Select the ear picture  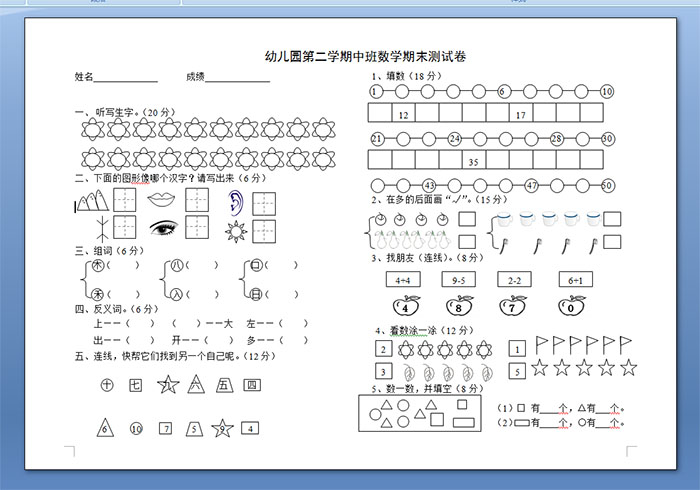point(236,203)
